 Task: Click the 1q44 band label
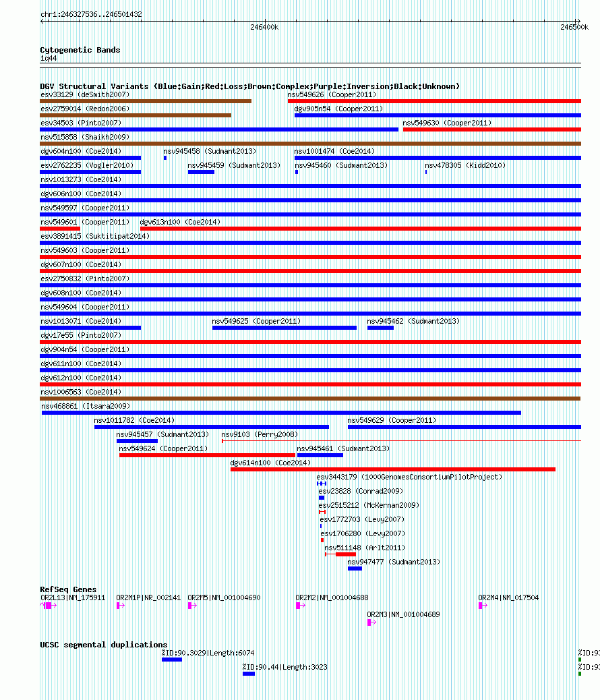(x=49, y=59)
